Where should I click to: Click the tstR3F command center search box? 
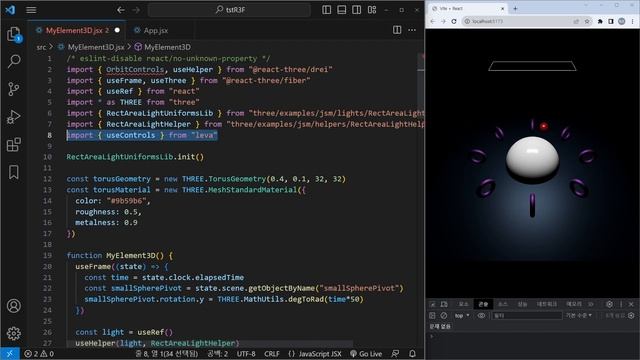point(229,10)
